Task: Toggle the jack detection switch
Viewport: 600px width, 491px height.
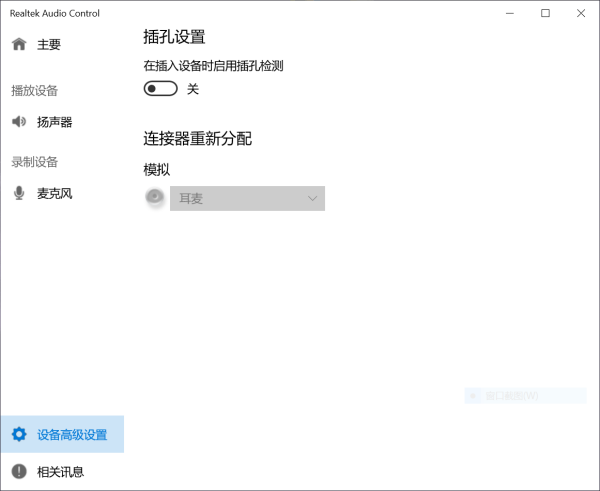Action: click(160, 89)
